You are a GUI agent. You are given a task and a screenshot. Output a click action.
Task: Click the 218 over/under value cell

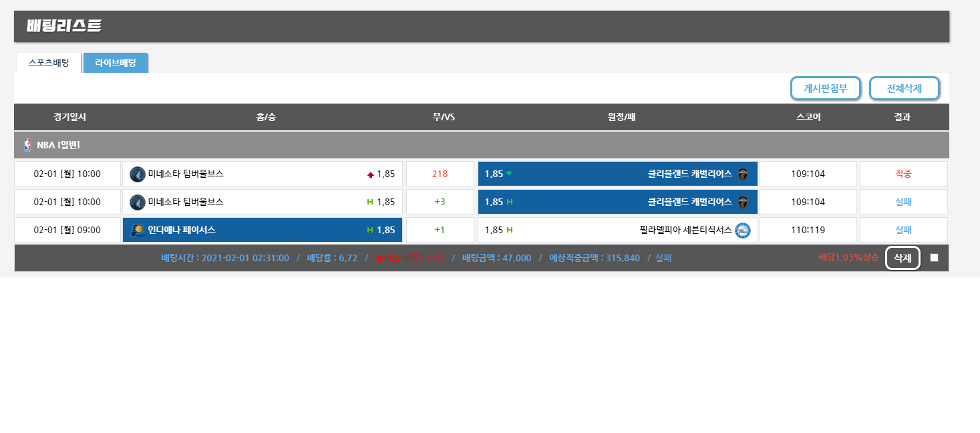point(440,174)
